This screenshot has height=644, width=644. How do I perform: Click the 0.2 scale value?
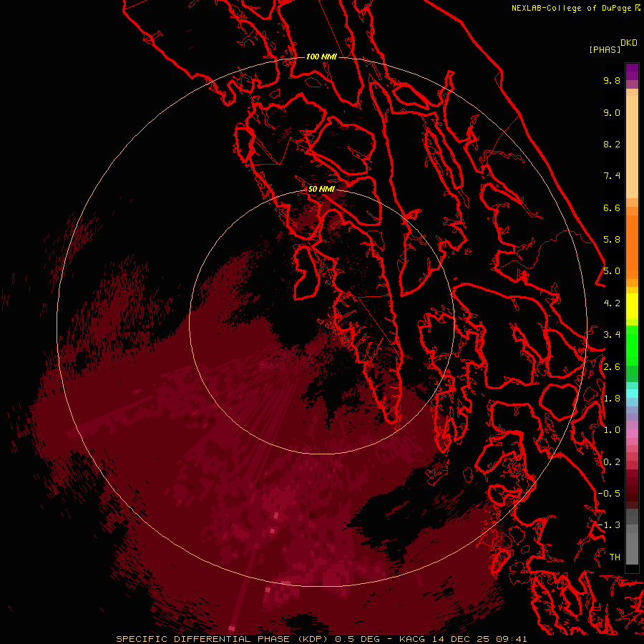click(612, 462)
